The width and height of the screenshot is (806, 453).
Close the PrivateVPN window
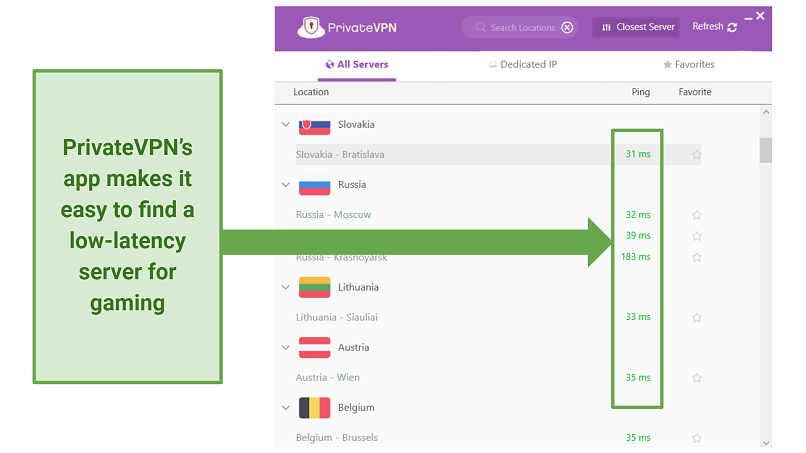[x=760, y=16]
